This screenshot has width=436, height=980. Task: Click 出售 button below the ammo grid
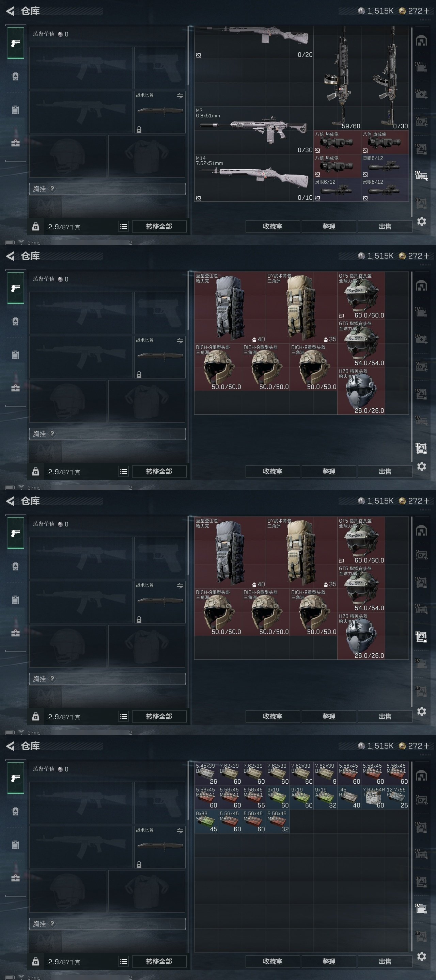pos(385,961)
